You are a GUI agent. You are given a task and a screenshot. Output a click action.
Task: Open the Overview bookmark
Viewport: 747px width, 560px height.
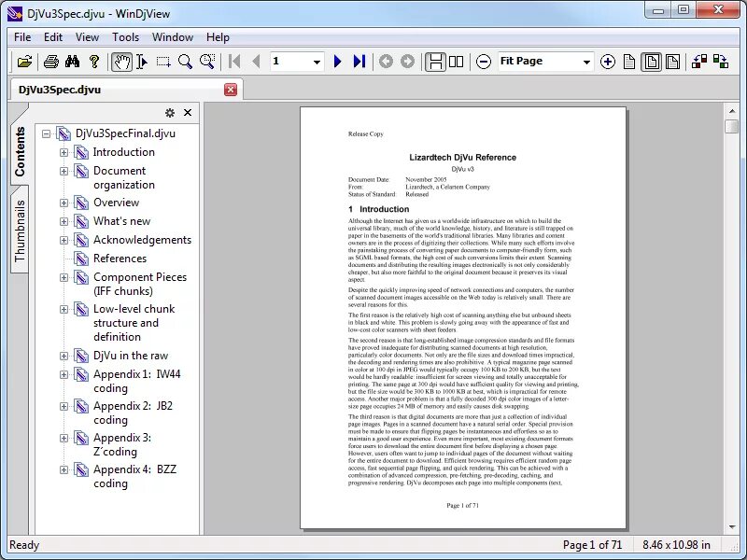tap(116, 203)
